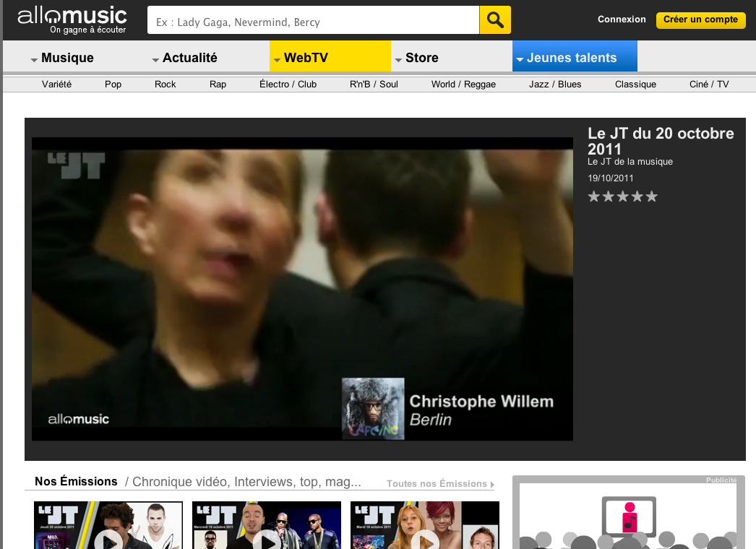
Task: Play the Mercredi 19 octobre JT thumbnail
Action: pos(267,525)
